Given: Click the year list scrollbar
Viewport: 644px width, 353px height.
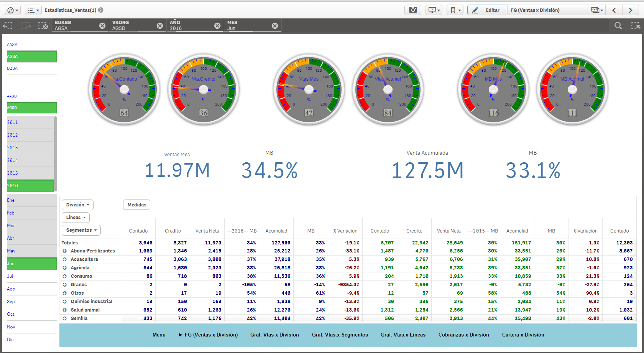Looking at the screenshot, I should (56, 153).
